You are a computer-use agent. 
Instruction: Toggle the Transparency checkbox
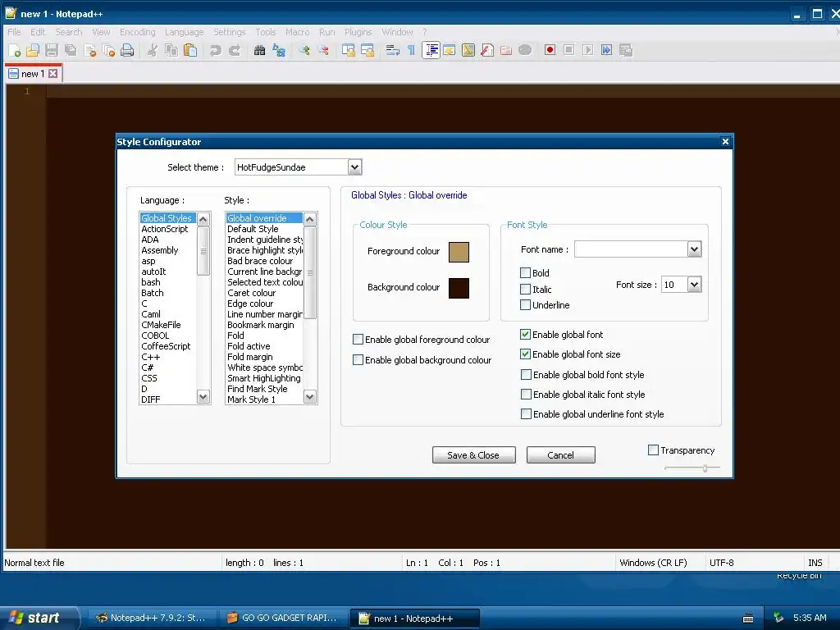click(653, 450)
